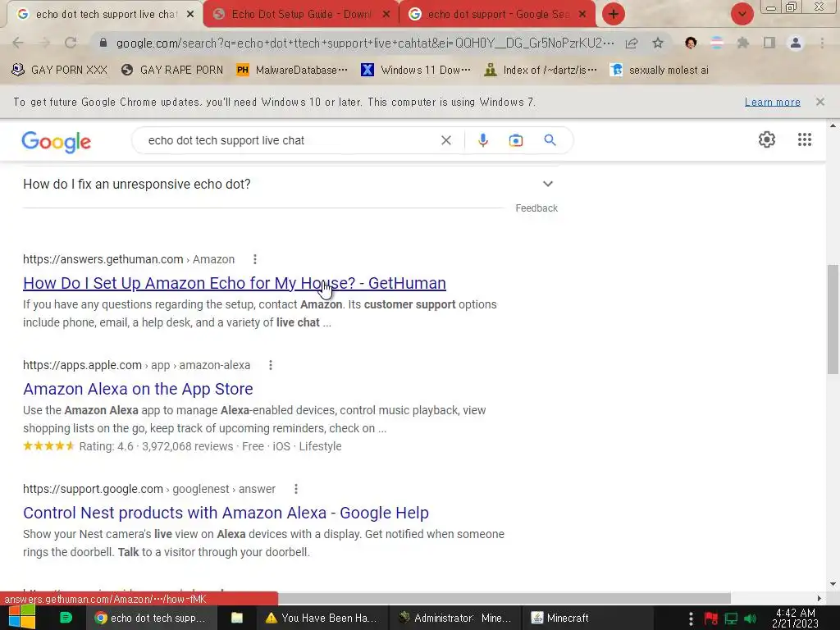Image resolution: width=840 pixels, height=630 pixels.
Task: Select Chrome 'echo dot tech supp...' taskbar button
Action: click(x=152, y=618)
